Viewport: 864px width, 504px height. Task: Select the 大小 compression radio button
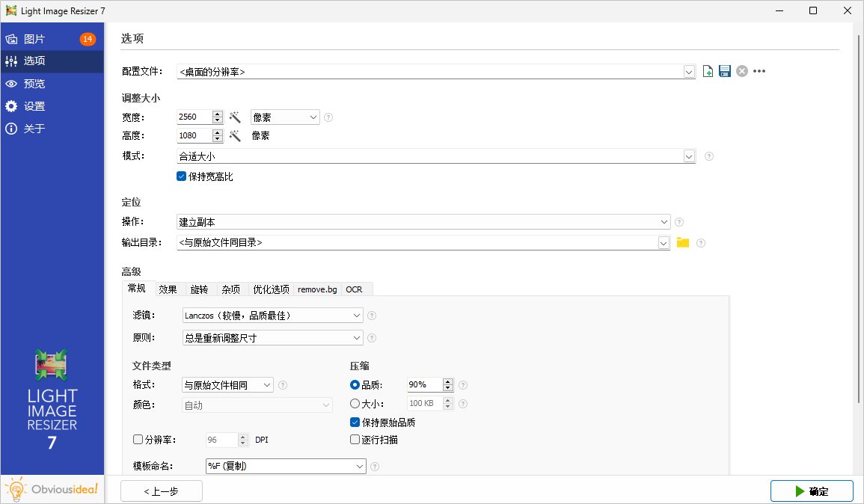click(x=355, y=404)
